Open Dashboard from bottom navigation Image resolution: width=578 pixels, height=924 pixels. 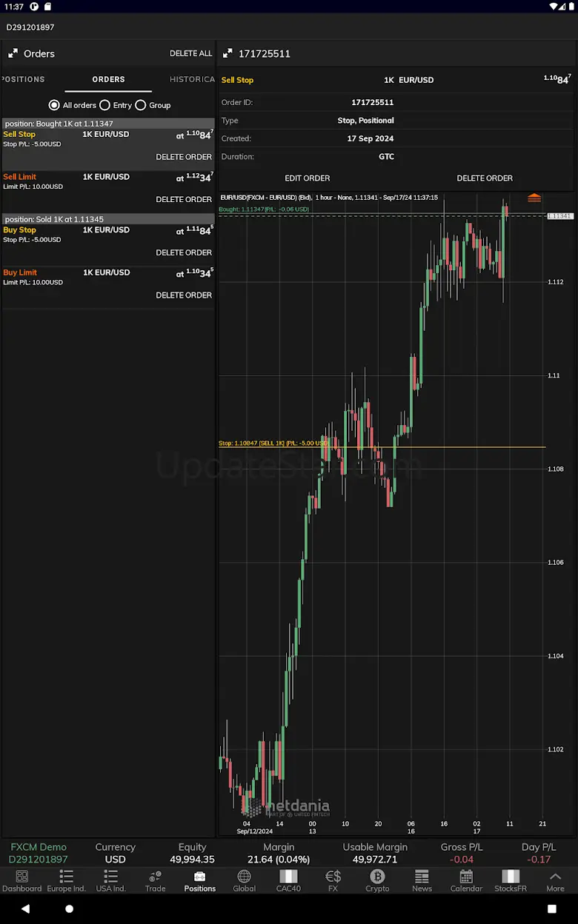[22, 877]
